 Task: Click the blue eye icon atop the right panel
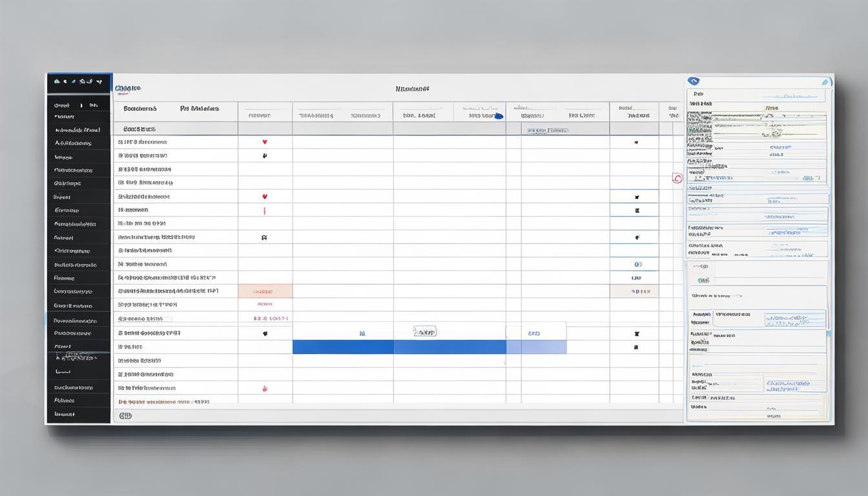click(x=694, y=81)
